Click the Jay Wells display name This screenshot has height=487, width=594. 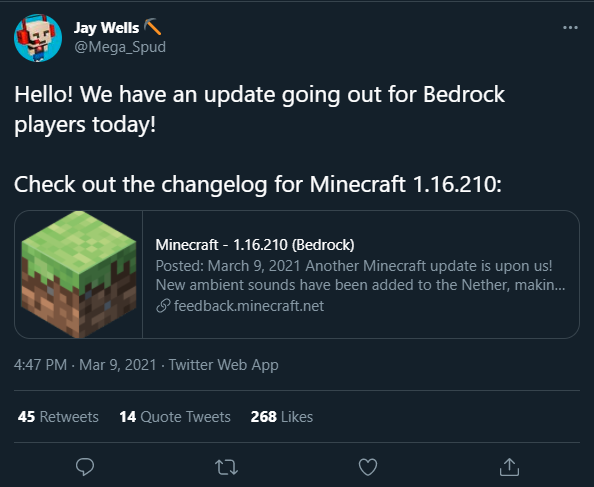(x=106, y=28)
